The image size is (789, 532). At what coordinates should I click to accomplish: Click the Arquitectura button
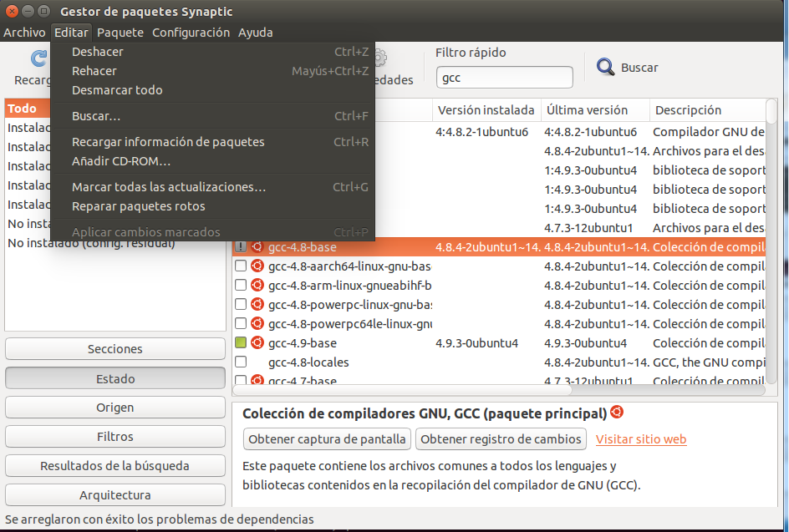[x=115, y=494]
